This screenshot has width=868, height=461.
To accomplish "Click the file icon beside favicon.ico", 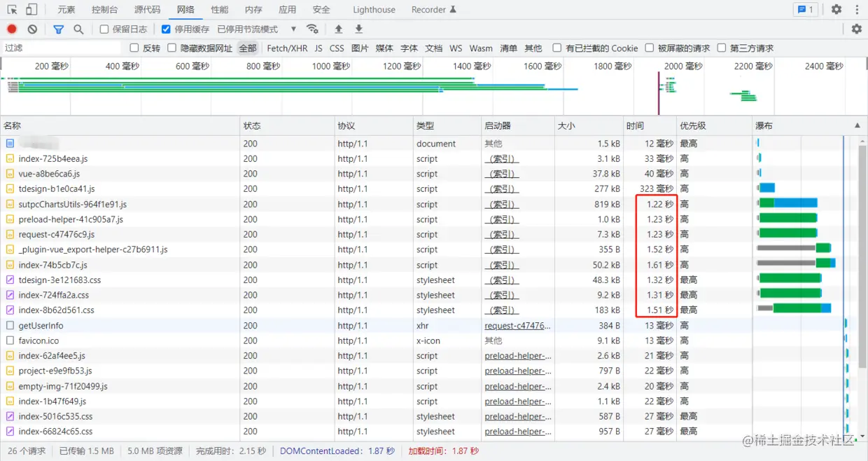I will tap(10, 340).
